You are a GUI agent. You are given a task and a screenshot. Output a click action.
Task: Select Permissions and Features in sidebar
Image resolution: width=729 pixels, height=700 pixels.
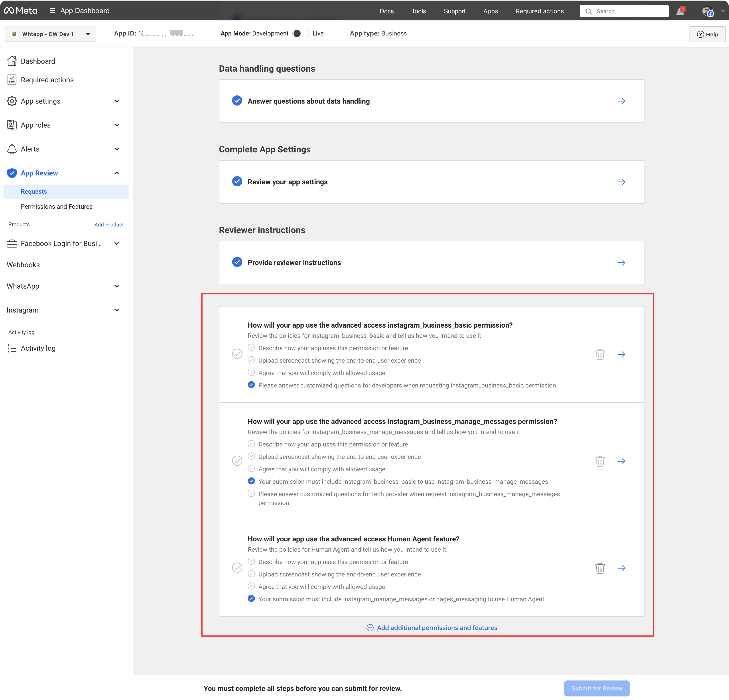tap(57, 206)
